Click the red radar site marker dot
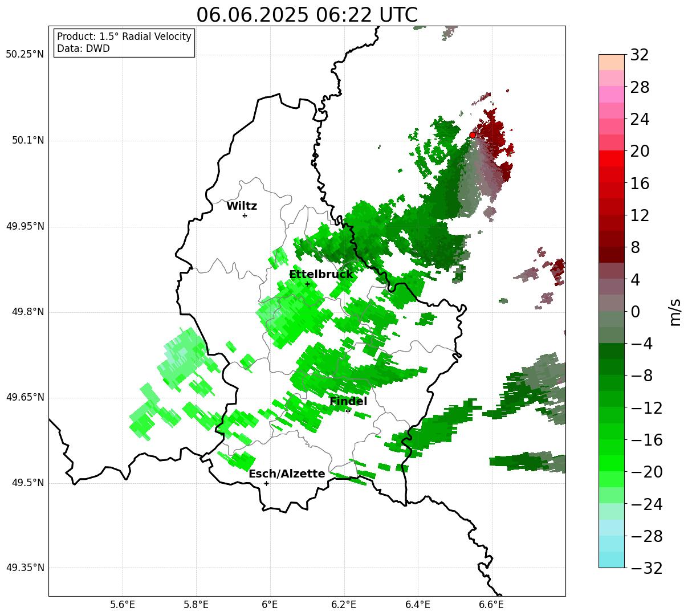688x616 pixels. pos(473,135)
